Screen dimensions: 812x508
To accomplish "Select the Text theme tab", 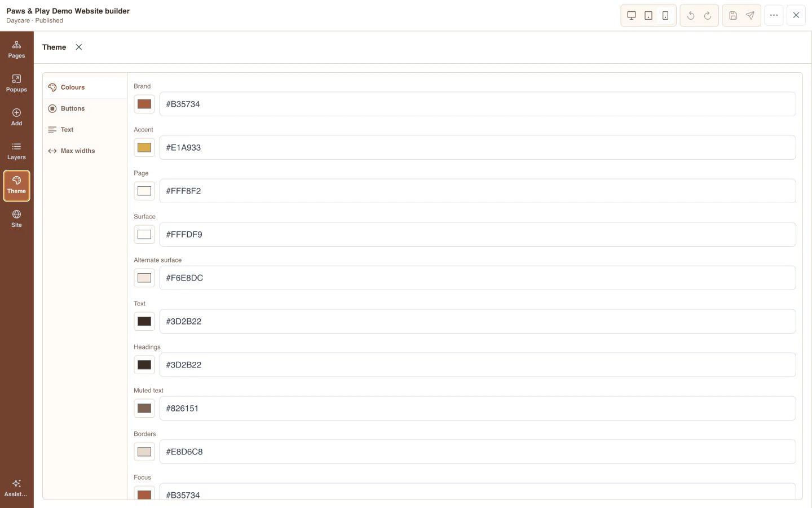I will pos(85,130).
